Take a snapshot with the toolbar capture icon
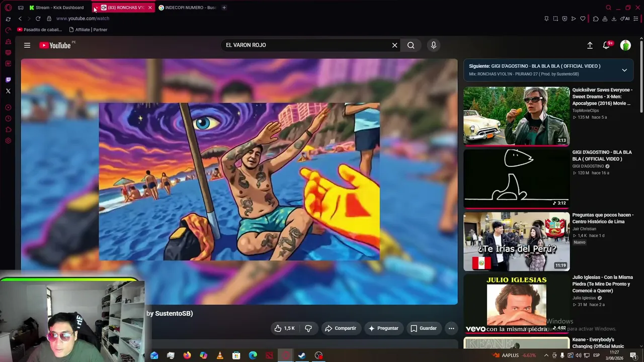Screen dimensions: 644x362 click(555, 19)
